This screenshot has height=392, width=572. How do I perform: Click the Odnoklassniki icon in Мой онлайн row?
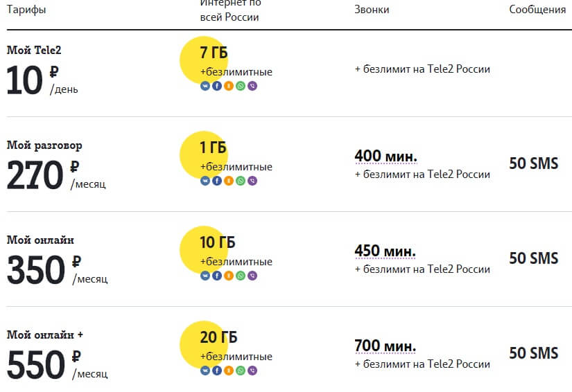tap(229, 276)
